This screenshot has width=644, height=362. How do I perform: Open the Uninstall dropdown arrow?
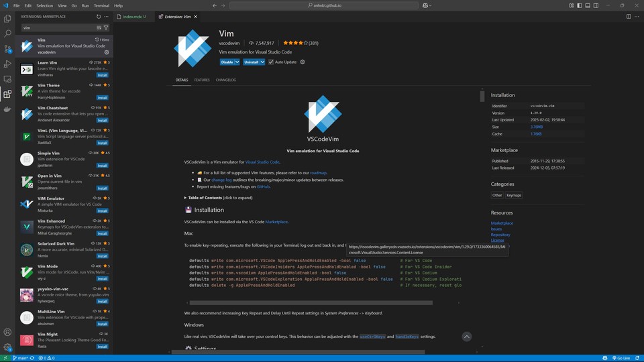click(x=262, y=62)
